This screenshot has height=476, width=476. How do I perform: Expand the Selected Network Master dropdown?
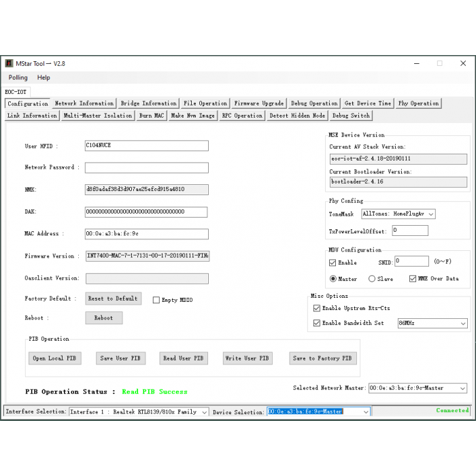tap(462, 388)
